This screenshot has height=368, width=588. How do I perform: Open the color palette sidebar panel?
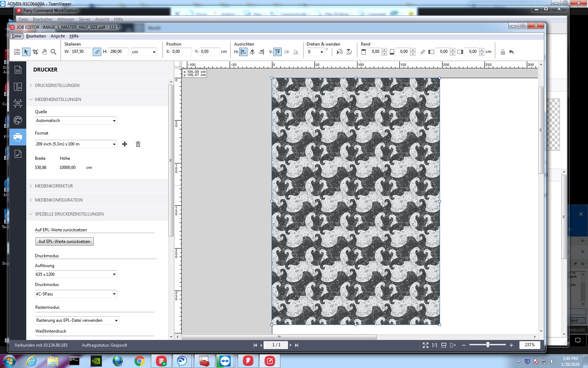pos(18,120)
